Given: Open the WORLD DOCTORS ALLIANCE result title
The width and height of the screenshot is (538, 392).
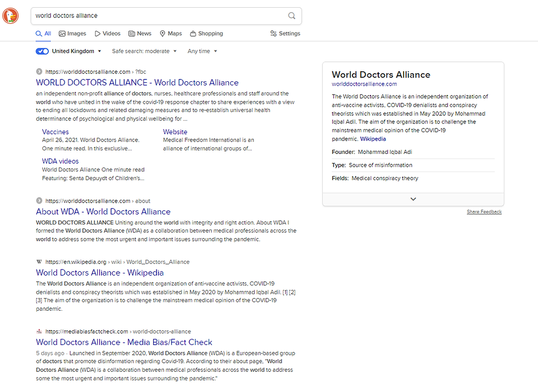Looking at the screenshot, I should coord(137,82).
